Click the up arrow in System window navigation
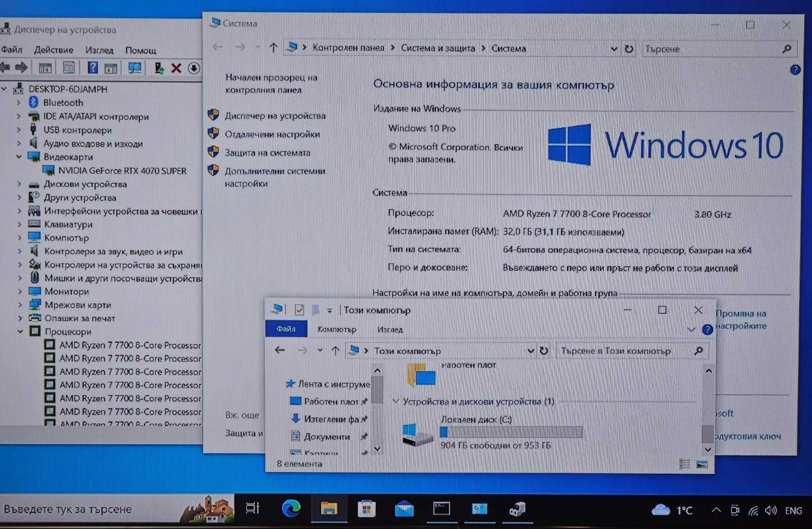812x529 pixels. [273, 48]
